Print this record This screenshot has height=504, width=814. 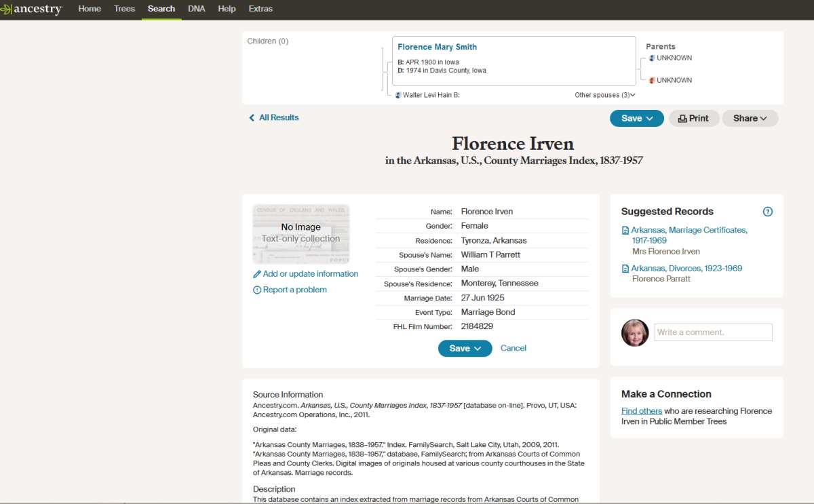coord(693,118)
